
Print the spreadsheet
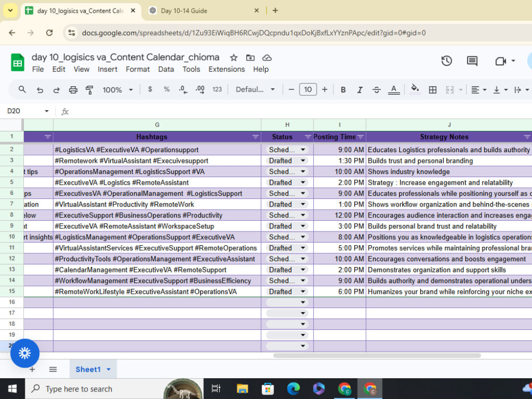click(73, 89)
